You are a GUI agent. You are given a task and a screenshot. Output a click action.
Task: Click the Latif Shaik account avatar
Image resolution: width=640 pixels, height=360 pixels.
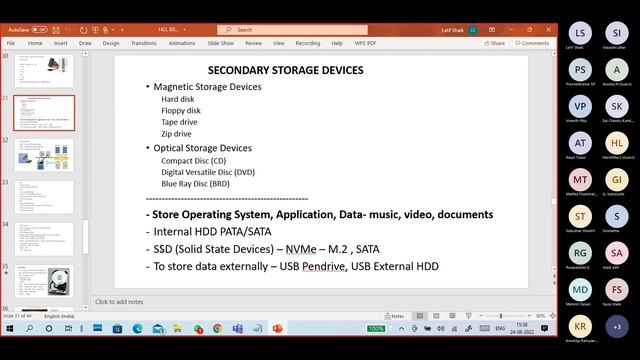pyautogui.click(x=473, y=30)
